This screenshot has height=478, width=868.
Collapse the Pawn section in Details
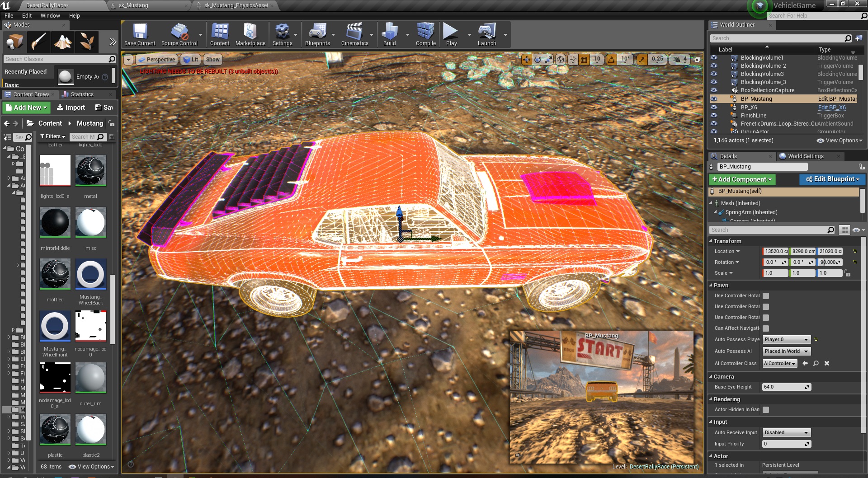pos(711,286)
